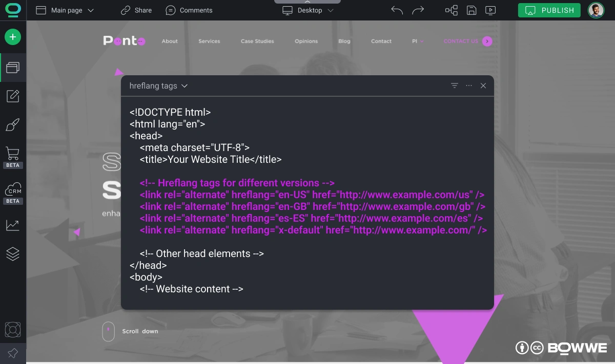Click the x-default hreflang link line
Viewport: 615px width, 364px height.
pos(313,230)
